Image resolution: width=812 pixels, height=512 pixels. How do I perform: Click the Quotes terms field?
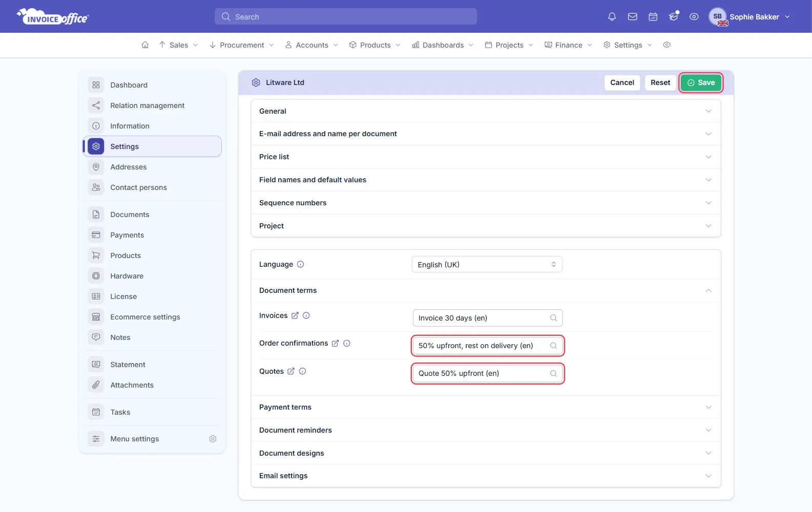pos(488,373)
